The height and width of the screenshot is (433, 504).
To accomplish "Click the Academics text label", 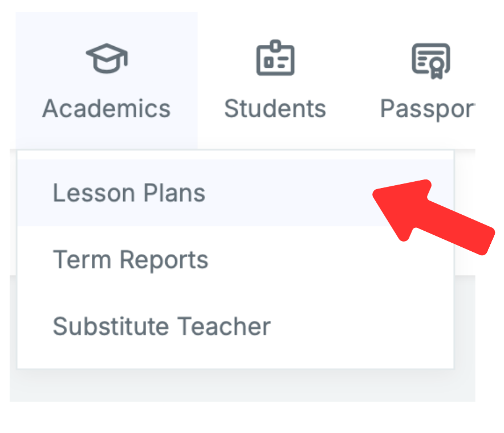I will 107,108.
